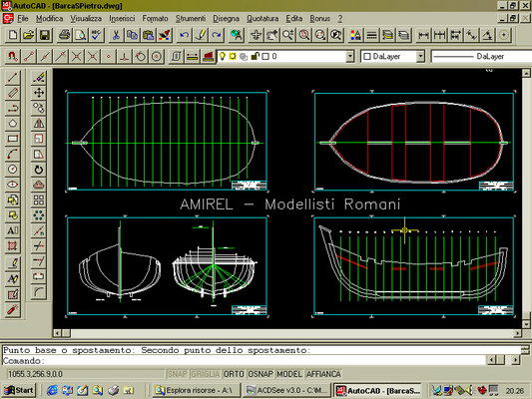The width and height of the screenshot is (532, 399).
Task: Select the Ellipse draw tool
Action: pyautogui.click(x=13, y=185)
